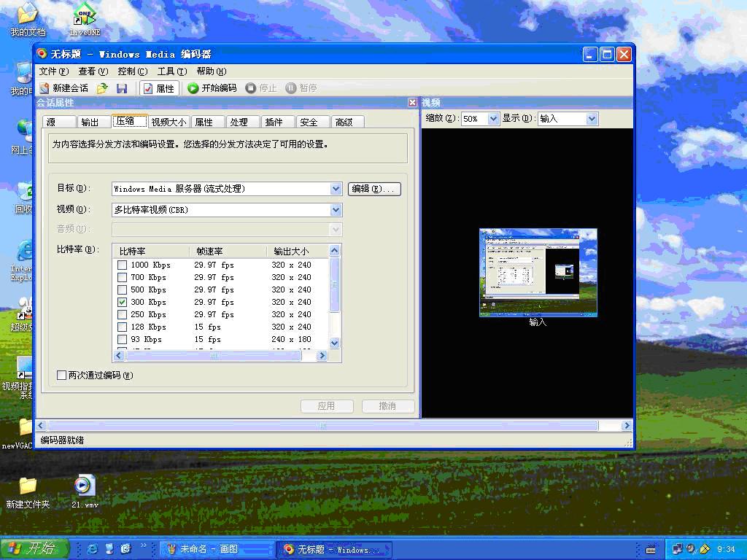Open the 缩放 zoom 50% dropdown
The height and width of the screenshot is (560, 747).
pyautogui.click(x=493, y=119)
